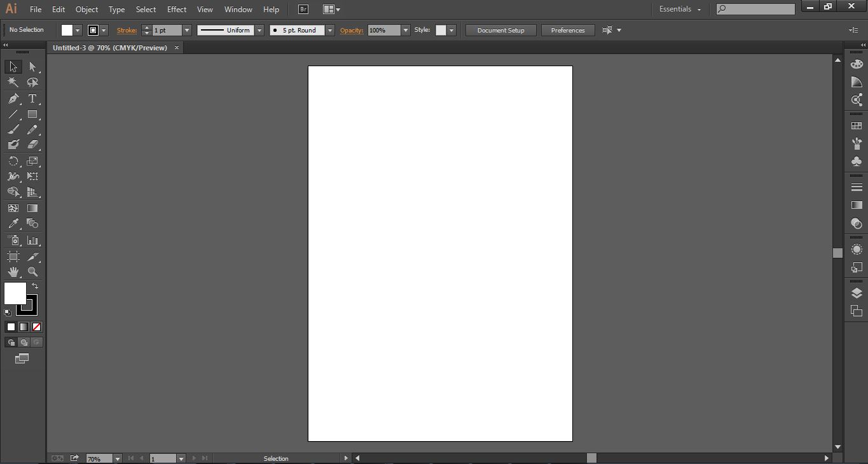Select the Magic Wand tool
Screen dimensions: 868x464
tap(13, 82)
